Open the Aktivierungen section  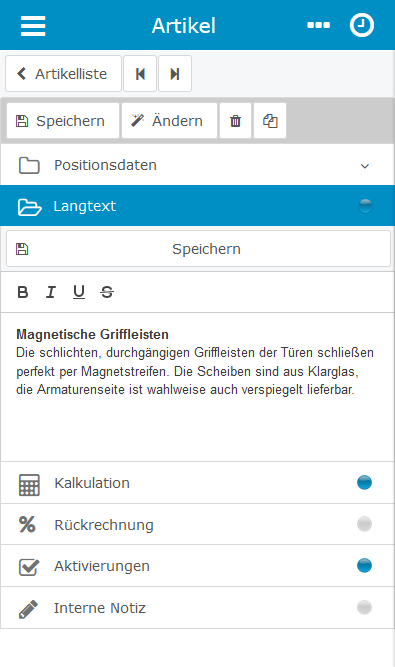tap(197, 566)
